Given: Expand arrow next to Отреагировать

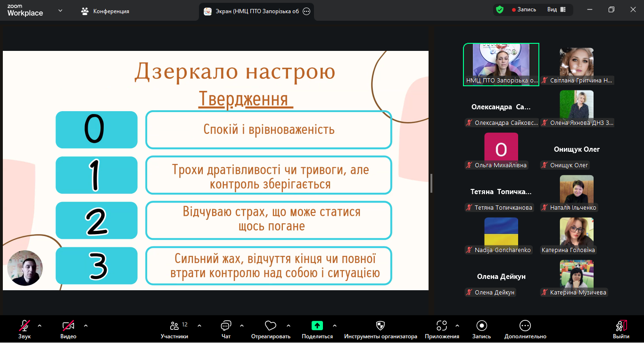Looking at the screenshot, I should (288, 326).
